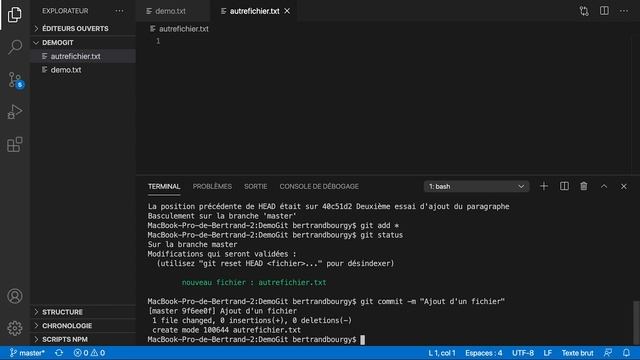Viewport: 640px width, 360px height.
Task: Click '[master 9f6ee0f] Ajout d'un fichier' line
Action: point(222,311)
